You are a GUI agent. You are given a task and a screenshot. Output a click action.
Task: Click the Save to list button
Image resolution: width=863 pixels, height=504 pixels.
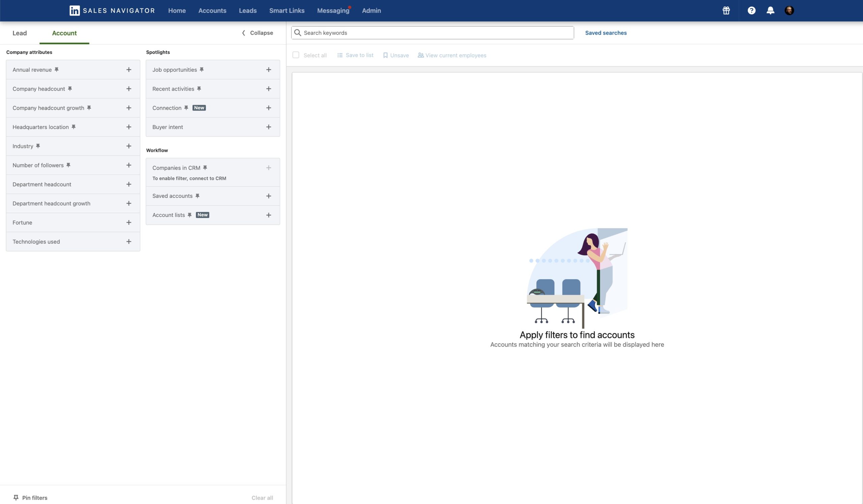click(355, 55)
